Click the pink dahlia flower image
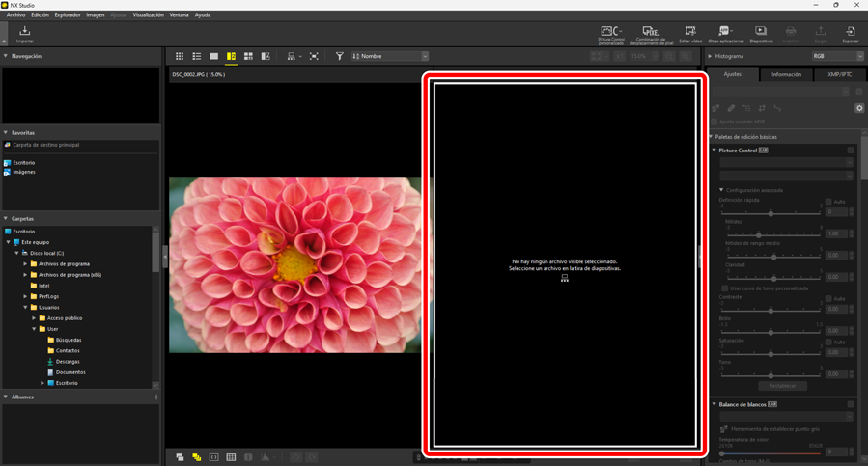868x466 pixels. (x=294, y=263)
